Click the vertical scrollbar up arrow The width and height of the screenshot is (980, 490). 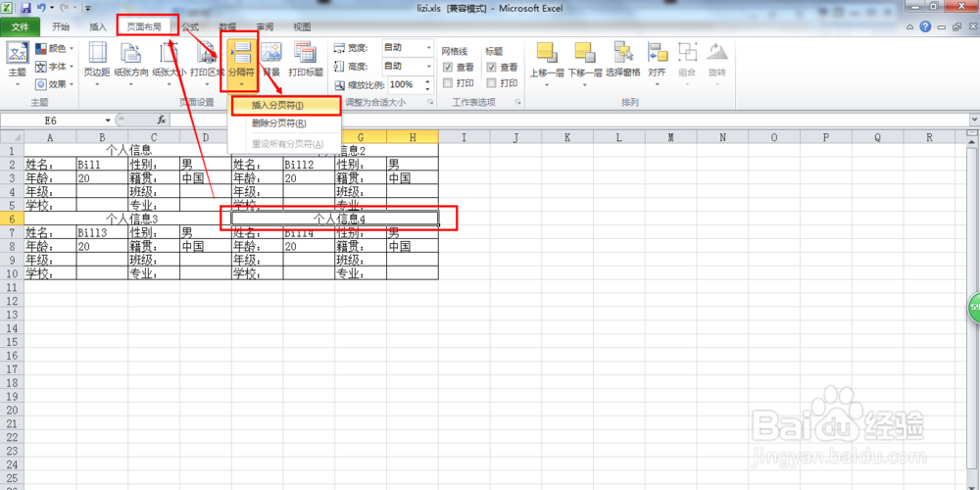point(974,143)
